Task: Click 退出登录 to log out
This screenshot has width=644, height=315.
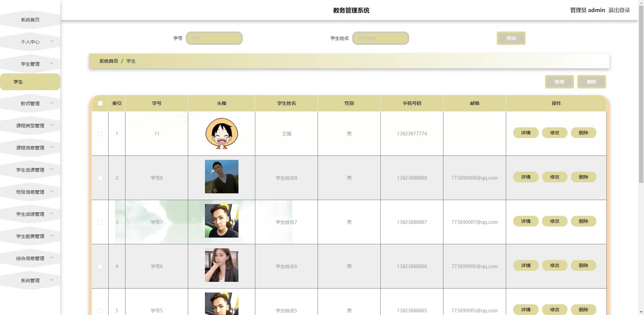Action: (619, 10)
